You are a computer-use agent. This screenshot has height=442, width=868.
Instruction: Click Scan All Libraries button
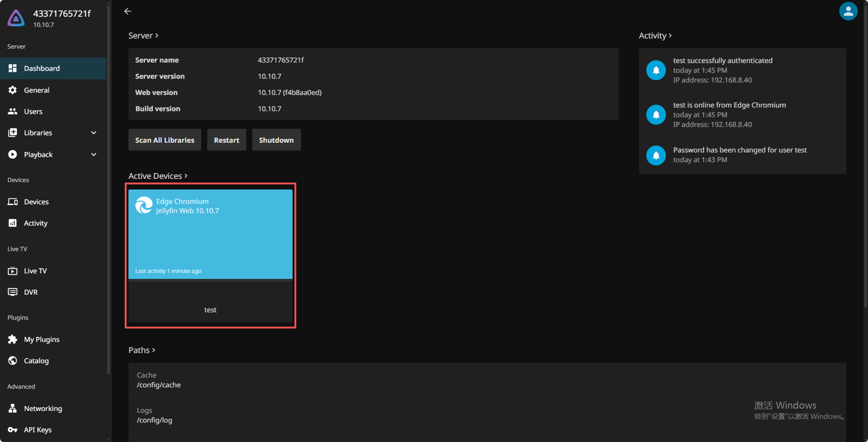(165, 140)
